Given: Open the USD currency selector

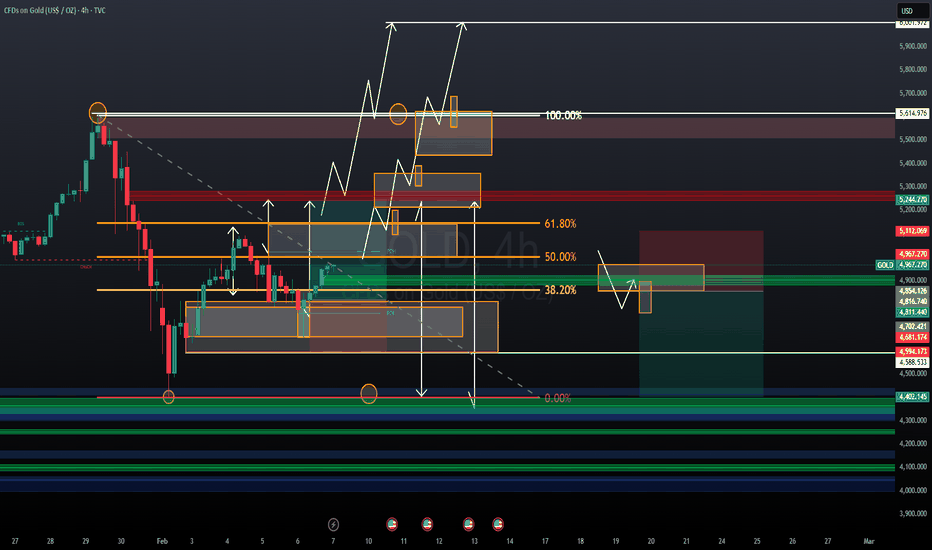Looking at the screenshot, I should point(907,11).
